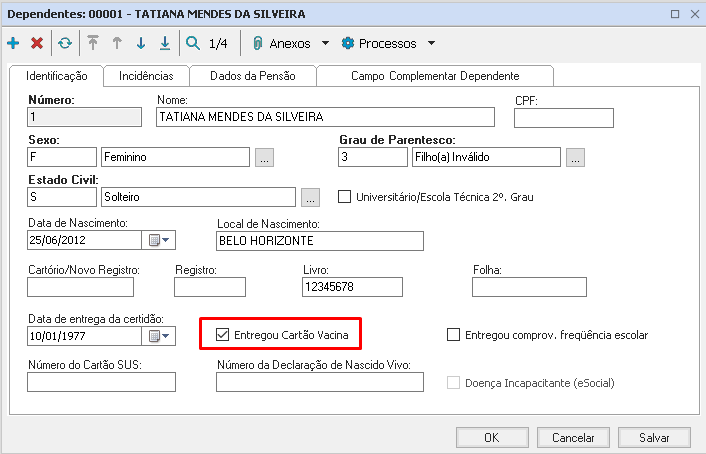Click Data de entrega da certidão field

click(x=84, y=336)
